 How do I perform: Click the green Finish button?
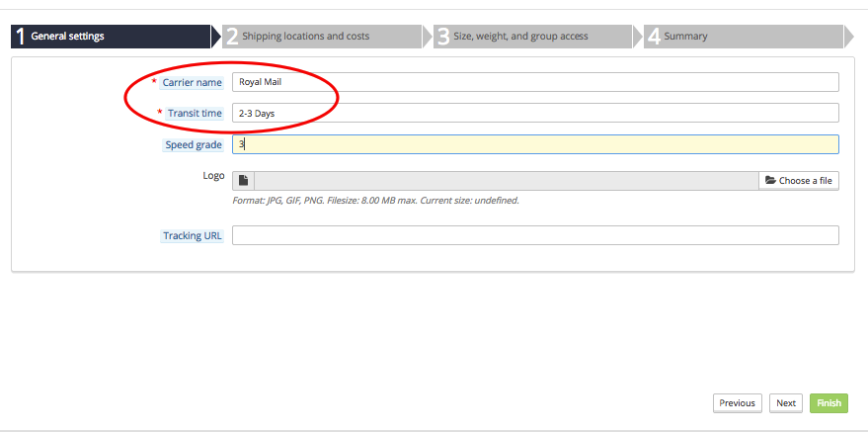[829, 403]
